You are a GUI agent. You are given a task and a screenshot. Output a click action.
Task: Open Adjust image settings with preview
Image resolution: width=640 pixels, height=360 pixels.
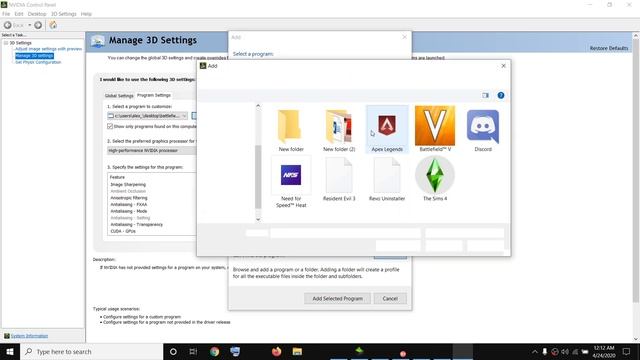49,49
